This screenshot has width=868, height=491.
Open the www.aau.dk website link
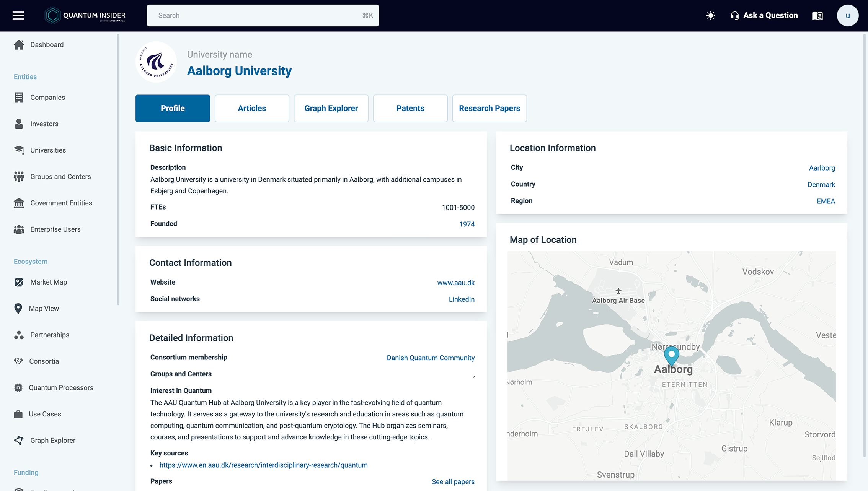(456, 283)
